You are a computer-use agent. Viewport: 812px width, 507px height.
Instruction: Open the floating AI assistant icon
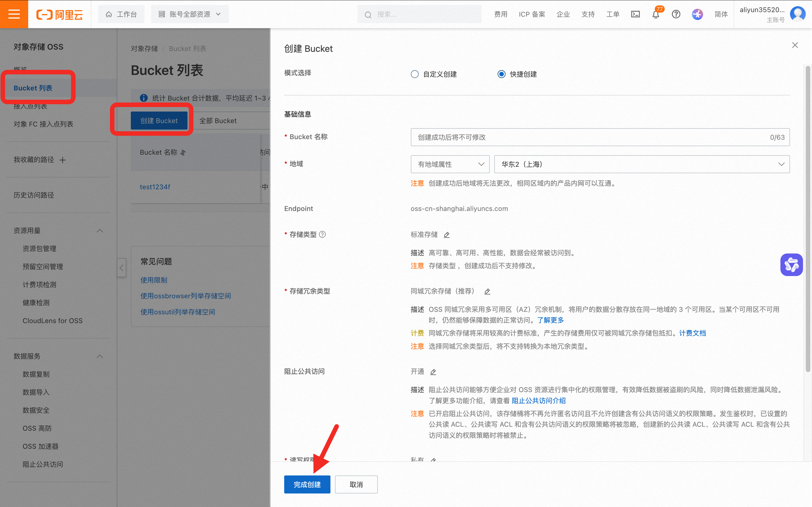tap(791, 264)
